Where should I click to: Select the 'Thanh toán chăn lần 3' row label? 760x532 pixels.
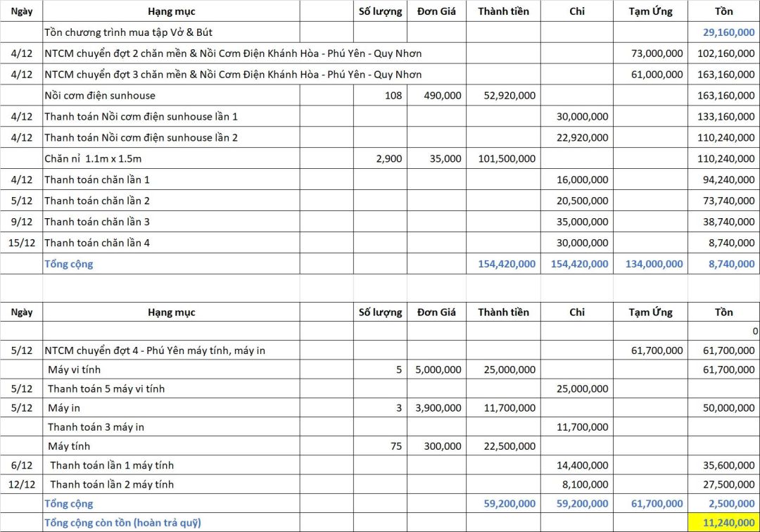point(97,222)
